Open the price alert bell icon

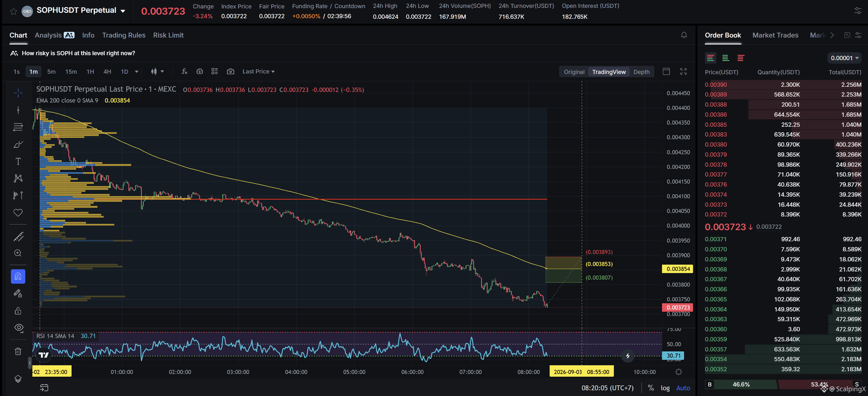pyautogui.click(x=684, y=35)
